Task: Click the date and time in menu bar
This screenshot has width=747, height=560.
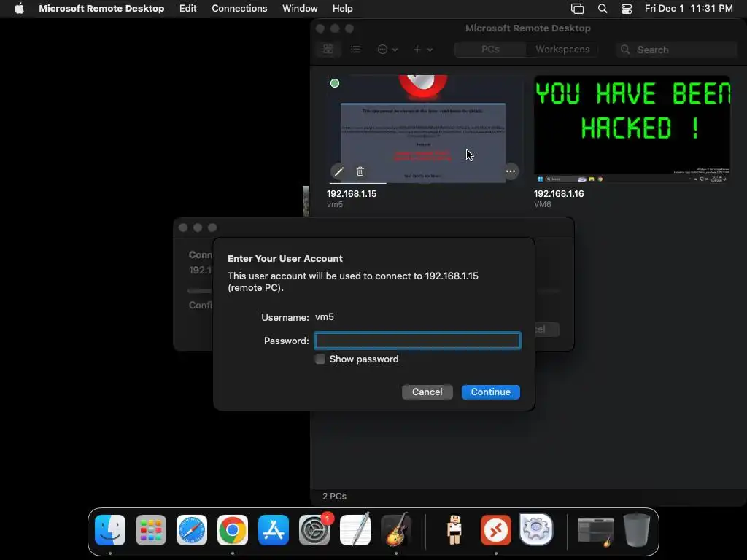Action: point(689,9)
